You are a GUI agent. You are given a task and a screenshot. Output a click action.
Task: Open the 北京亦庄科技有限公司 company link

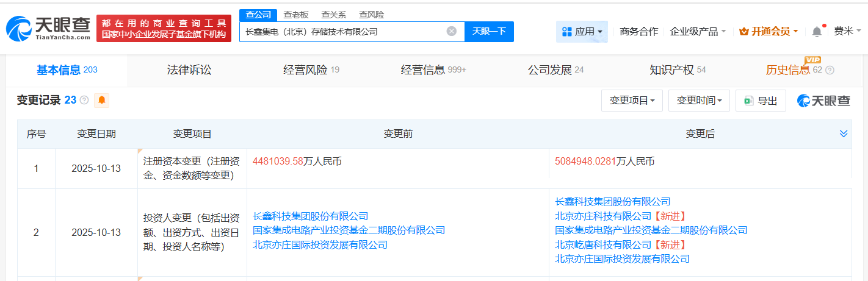(x=603, y=216)
